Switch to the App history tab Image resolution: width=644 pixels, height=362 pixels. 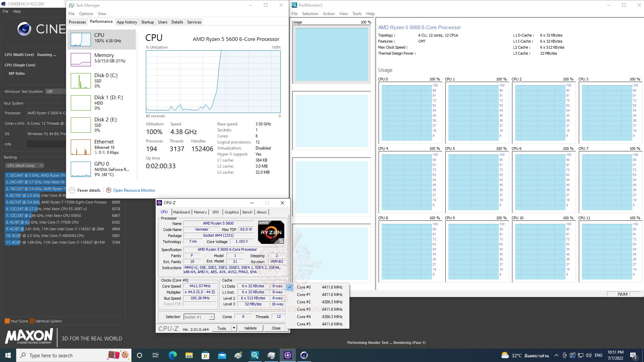127,22
